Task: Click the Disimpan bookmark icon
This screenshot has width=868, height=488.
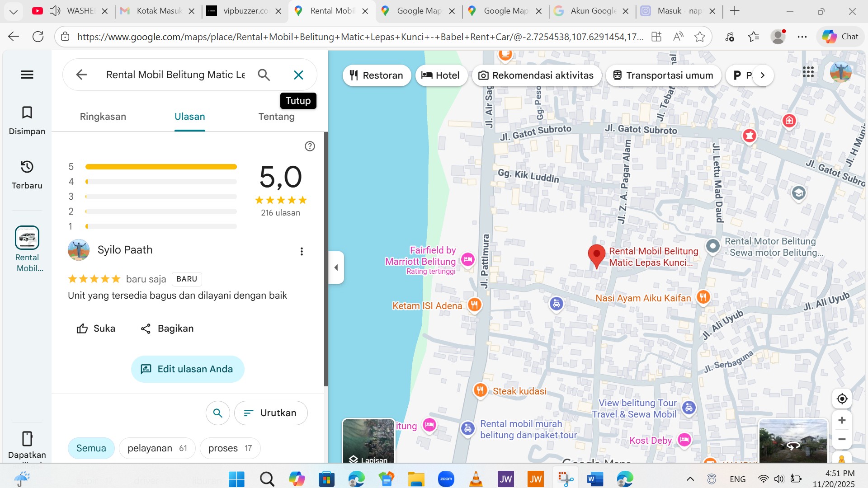Action: (27, 113)
